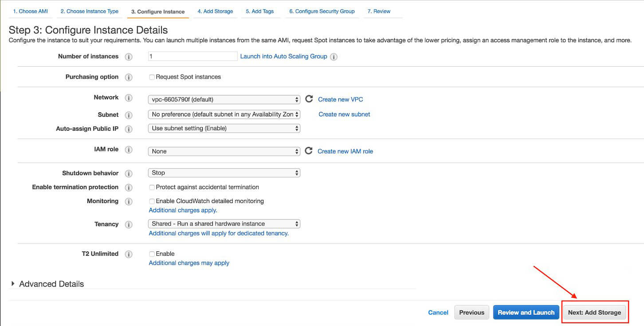Screen dimensions: 644x326
Task: Open the Tenancy dropdown
Action: (224, 224)
